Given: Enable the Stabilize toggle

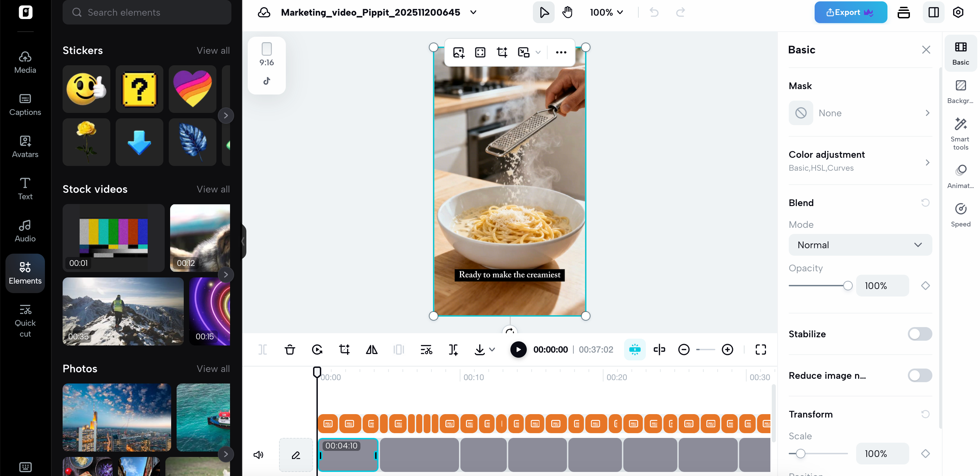Looking at the screenshot, I should [919, 334].
